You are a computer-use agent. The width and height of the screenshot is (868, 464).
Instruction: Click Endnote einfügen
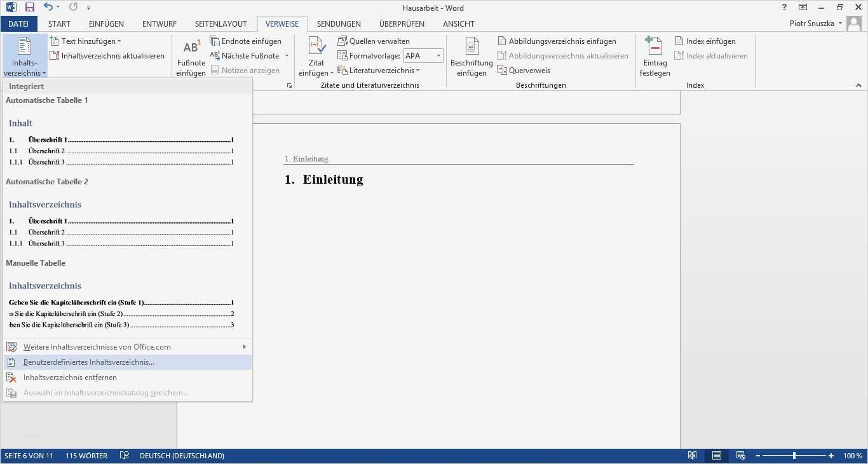pyautogui.click(x=246, y=41)
